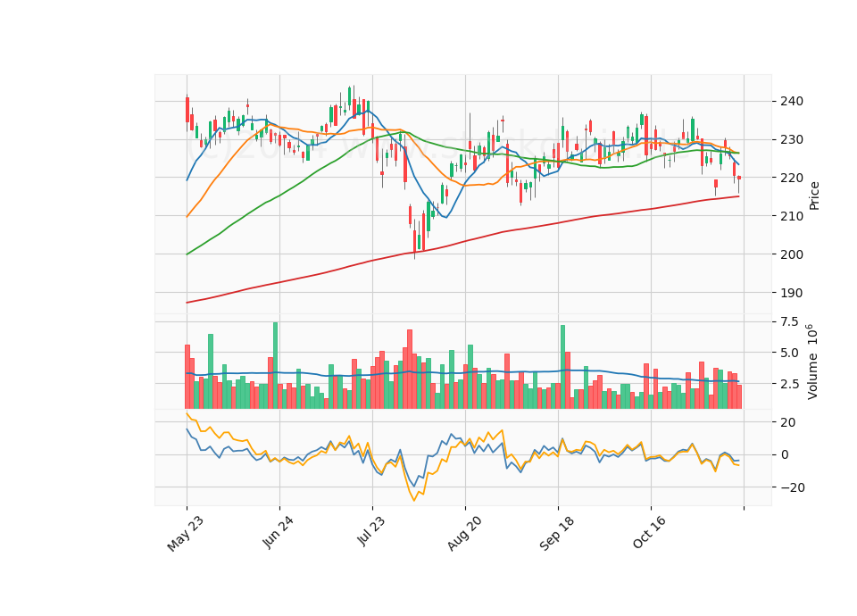Click the 240 price axis label
Screen dimensions: 857x616
point(792,101)
